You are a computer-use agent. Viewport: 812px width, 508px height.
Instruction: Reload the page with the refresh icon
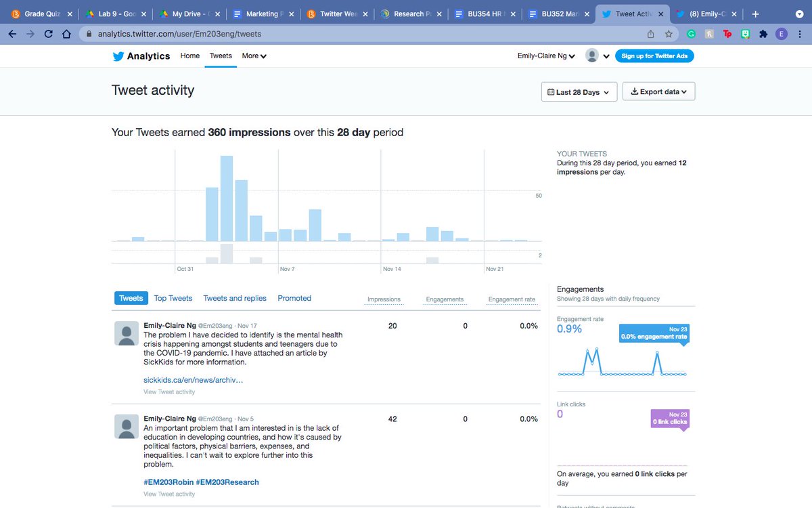(x=48, y=34)
